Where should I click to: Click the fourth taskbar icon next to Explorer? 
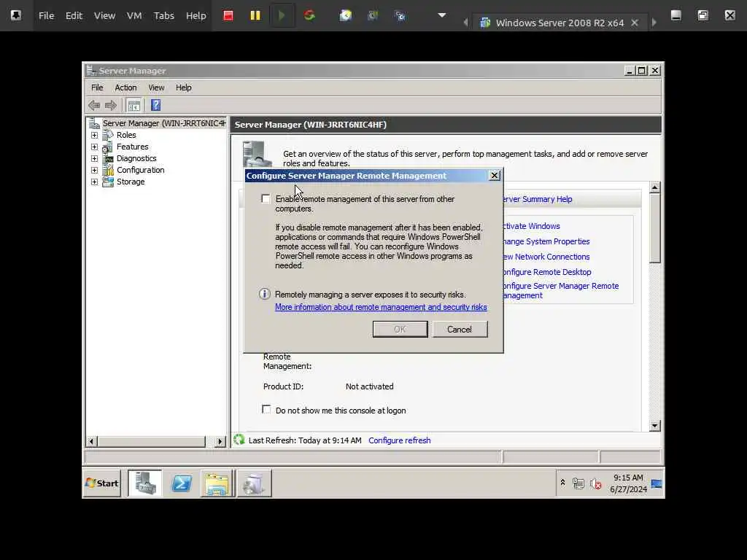[x=254, y=483]
